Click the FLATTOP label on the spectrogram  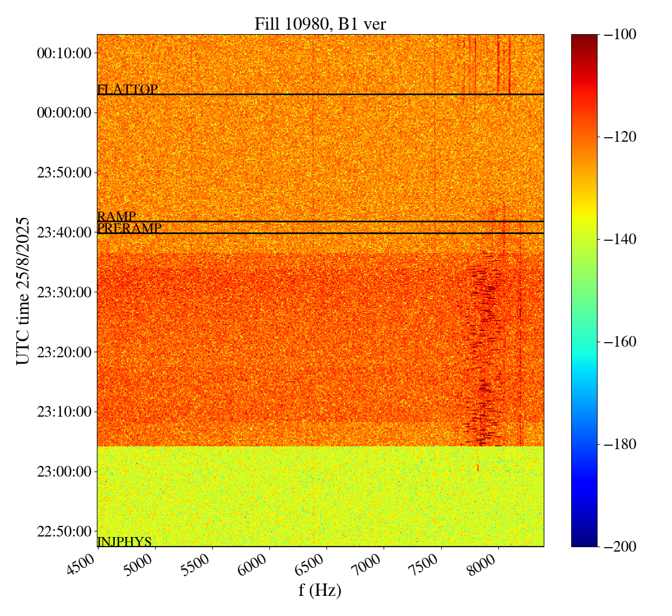(x=127, y=90)
